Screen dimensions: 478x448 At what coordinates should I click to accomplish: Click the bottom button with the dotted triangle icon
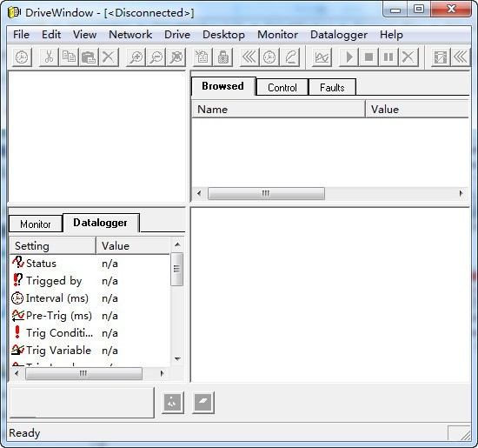point(173,403)
